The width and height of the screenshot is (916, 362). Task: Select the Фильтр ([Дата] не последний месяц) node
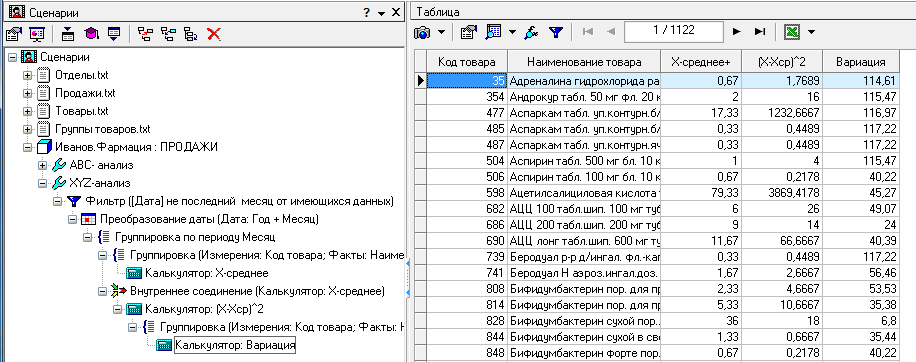tap(239, 201)
